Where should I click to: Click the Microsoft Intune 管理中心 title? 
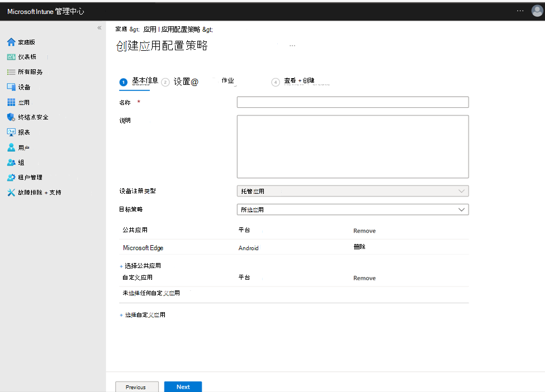pos(45,12)
